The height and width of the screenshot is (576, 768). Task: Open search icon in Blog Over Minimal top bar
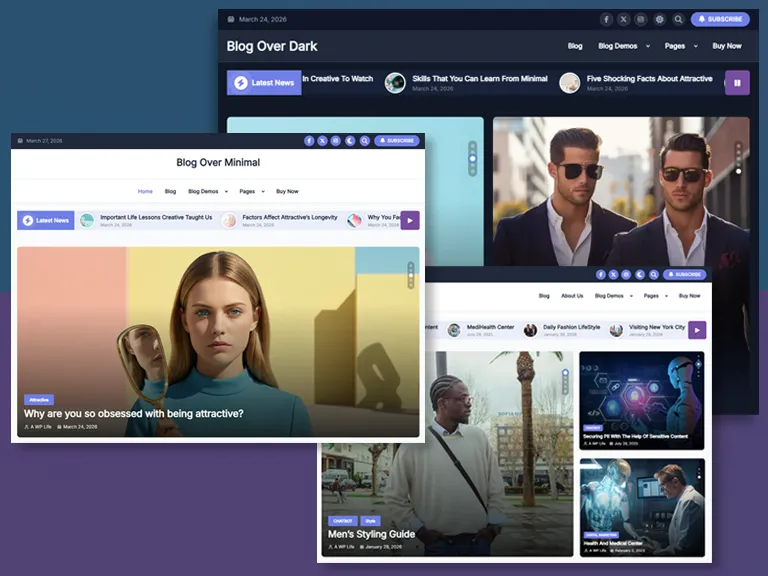[364, 141]
